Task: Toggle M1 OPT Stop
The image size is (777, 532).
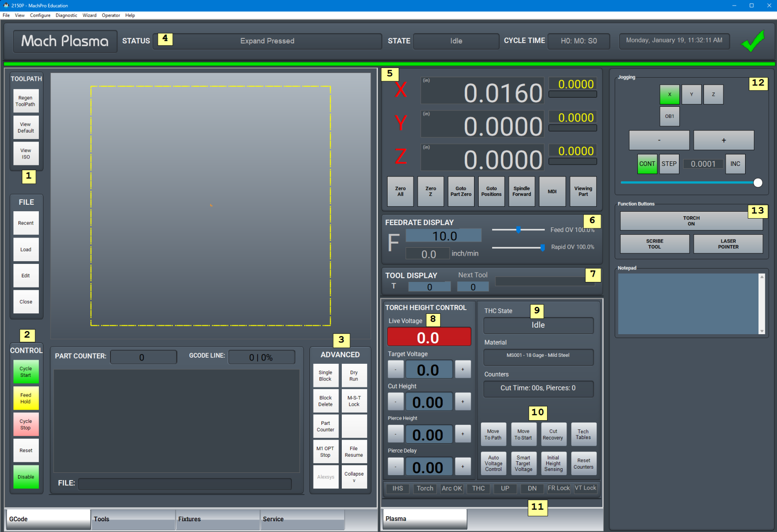Action: tap(326, 452)
